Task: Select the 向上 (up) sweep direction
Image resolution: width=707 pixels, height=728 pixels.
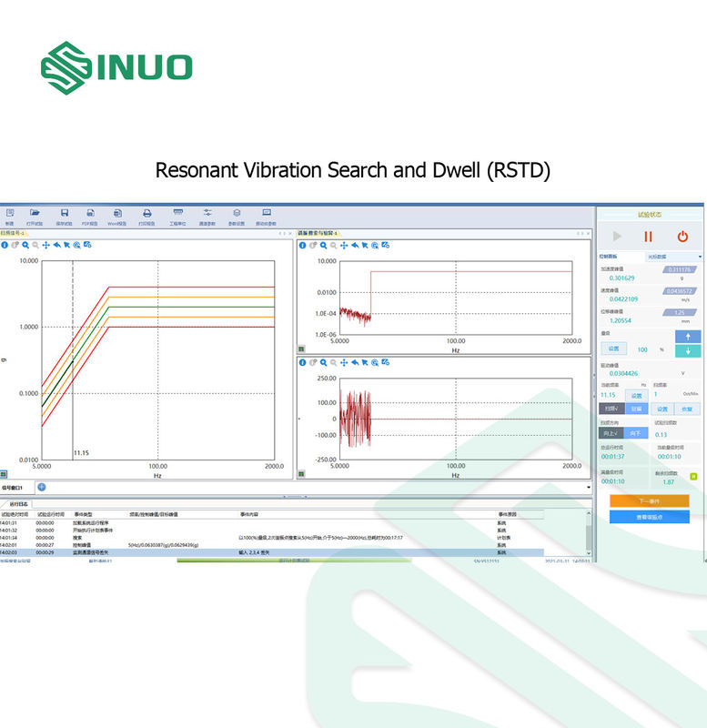Action: (611, 433)
